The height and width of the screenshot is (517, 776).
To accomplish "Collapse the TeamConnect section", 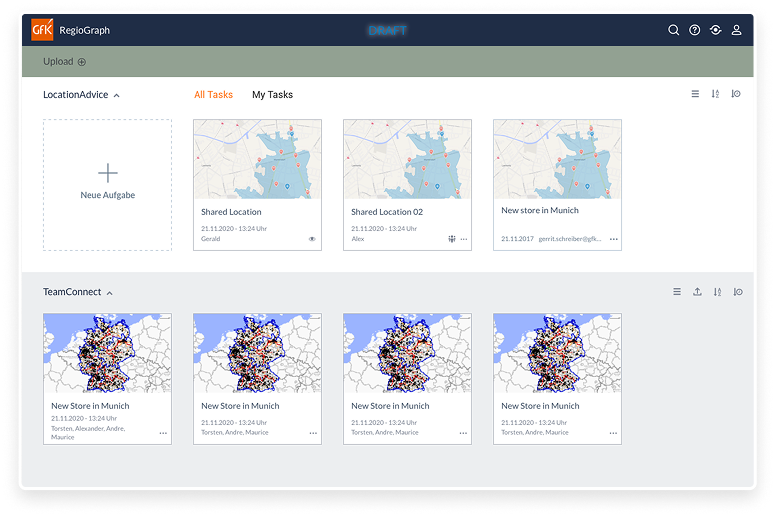I will tap(110, 293).
